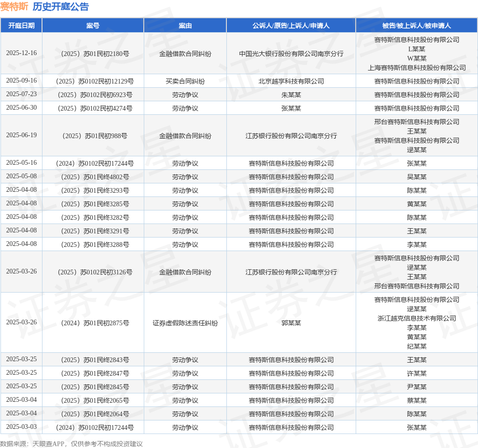Select case number (2025)苏0102民初3126号
This screenshot has height=448, width=478.
click(95, 272)
